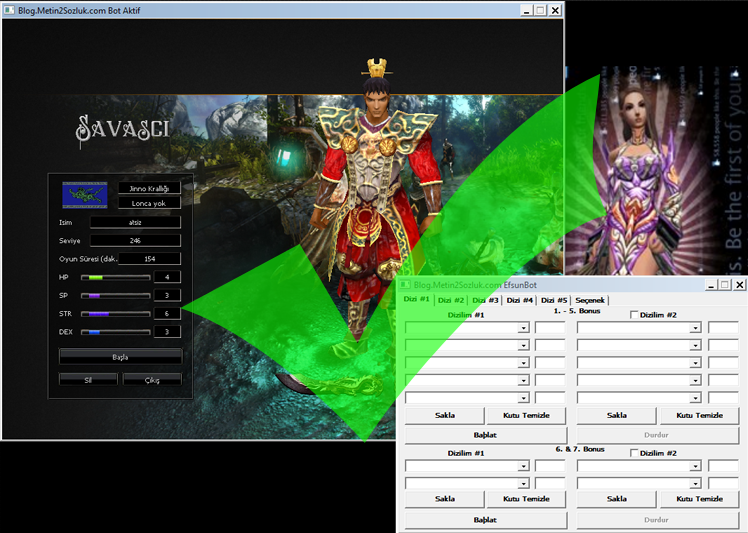Image resolution: width=748 pixels, height=533 pixels.
Task: Click Sakla under Dizilim #2 in 1.-5. Bonus
Action: (616, 416)
